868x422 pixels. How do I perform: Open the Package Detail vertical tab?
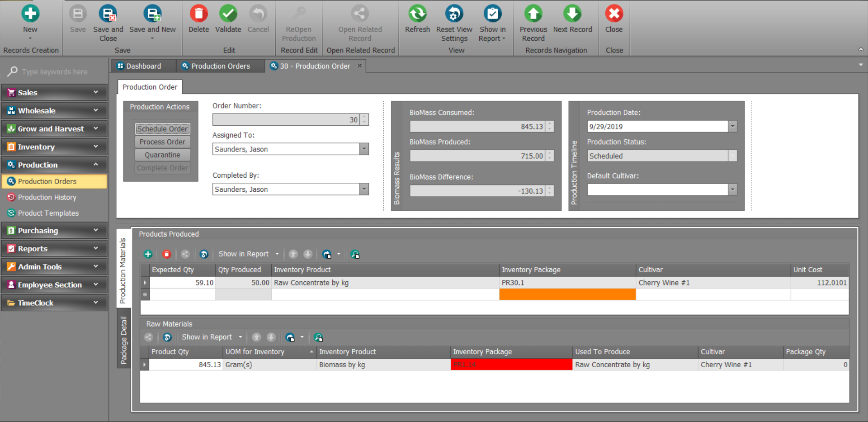(123, 340)
